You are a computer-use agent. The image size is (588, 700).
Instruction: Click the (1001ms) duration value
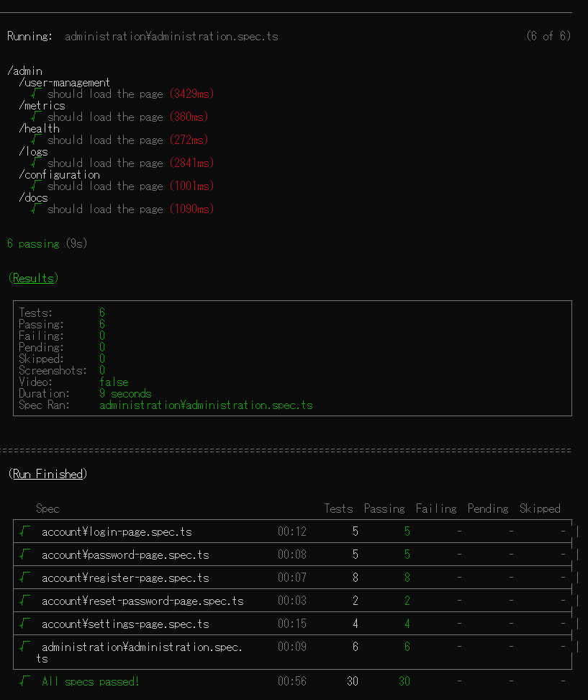pos(192,186)
